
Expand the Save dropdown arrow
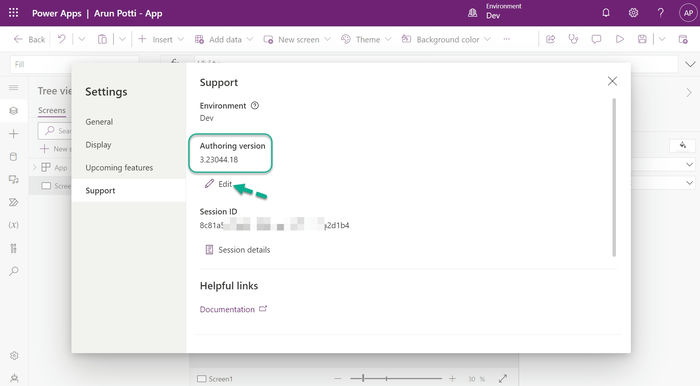(662, 39)
